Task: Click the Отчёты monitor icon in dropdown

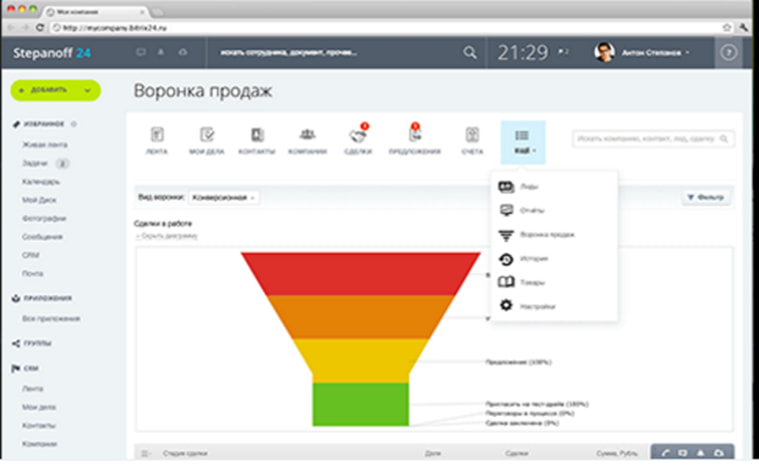Action: coord(506,211)
